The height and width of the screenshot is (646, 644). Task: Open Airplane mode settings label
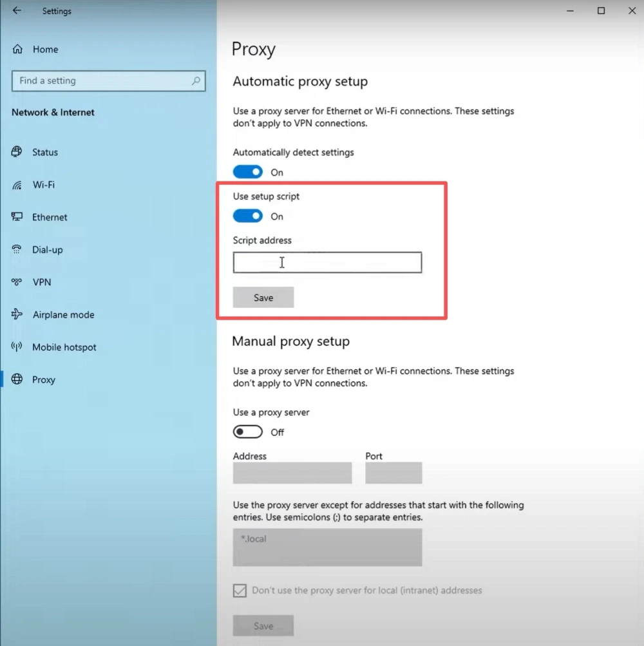[x=64, y=315]
